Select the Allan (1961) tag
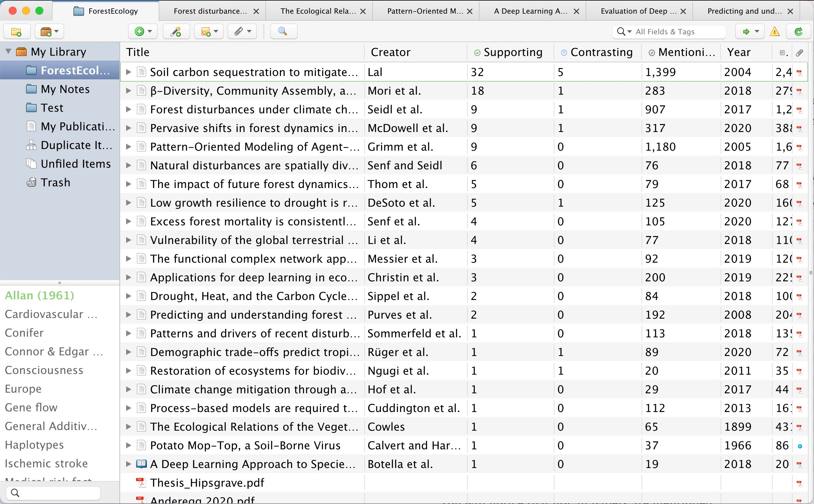 tap(39, 295)
